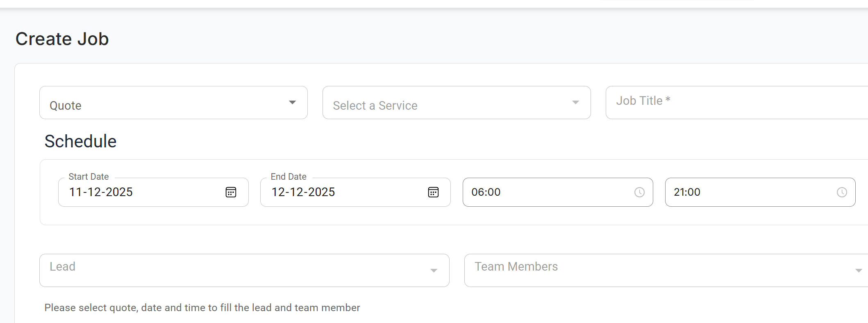Open the Start Date calendar picker icon
Image resolution: width=868 pixels, height=323 pixels.
point(231,192)
